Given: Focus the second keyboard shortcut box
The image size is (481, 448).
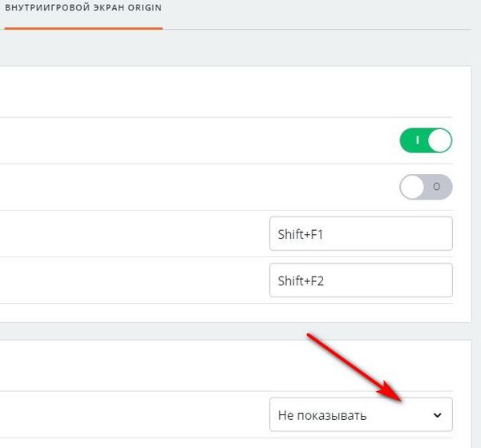Looking at the screenshot, I should pyautogui.click(x=361, y=281).
